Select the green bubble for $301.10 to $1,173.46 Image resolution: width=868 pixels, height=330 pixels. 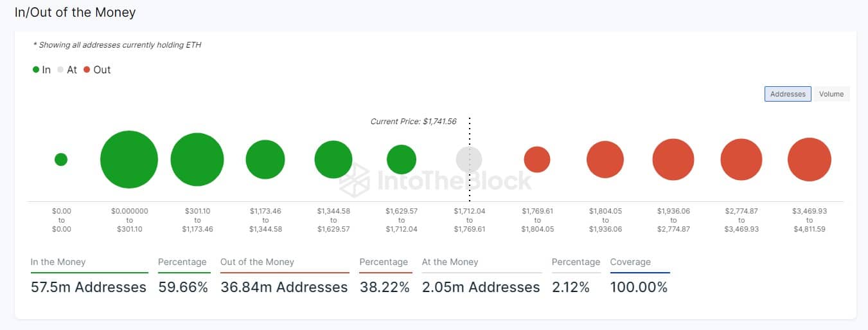click(197, 160)
